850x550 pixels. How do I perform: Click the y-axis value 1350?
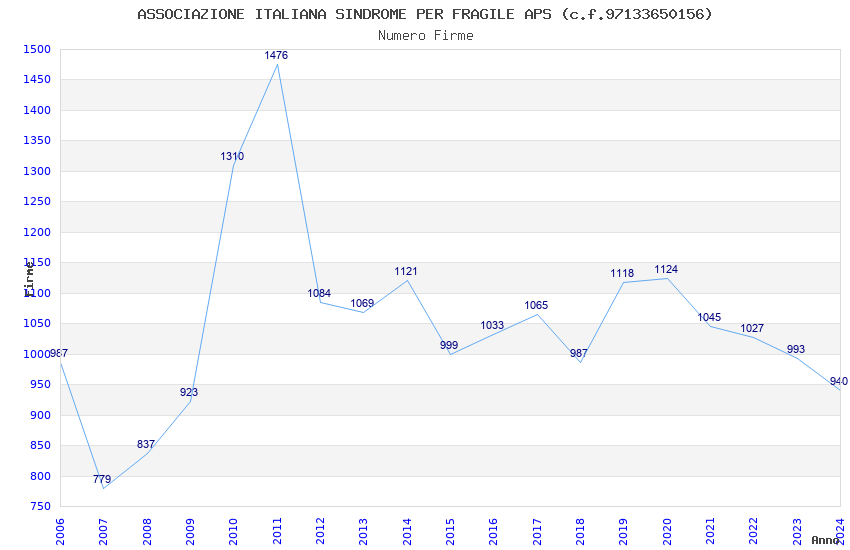pyautogui.click(x=37, y=140)
